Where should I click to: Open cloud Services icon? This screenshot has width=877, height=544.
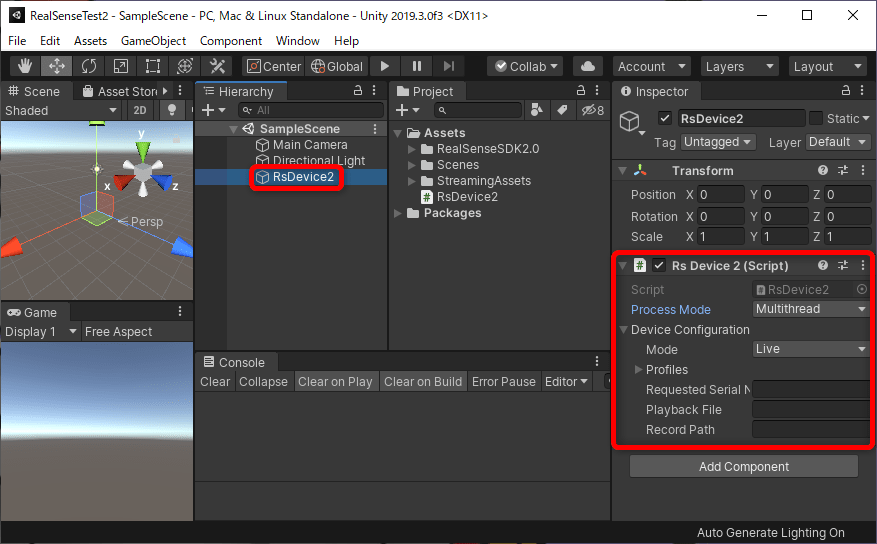tap(588, 67)
